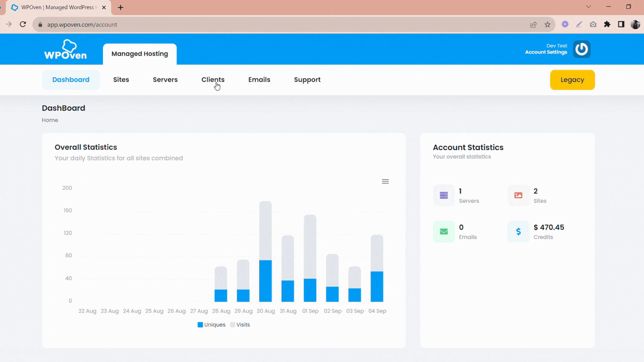Click the 02 Sep axis label
The image size is (644, 362).
[x=333, y=311]
